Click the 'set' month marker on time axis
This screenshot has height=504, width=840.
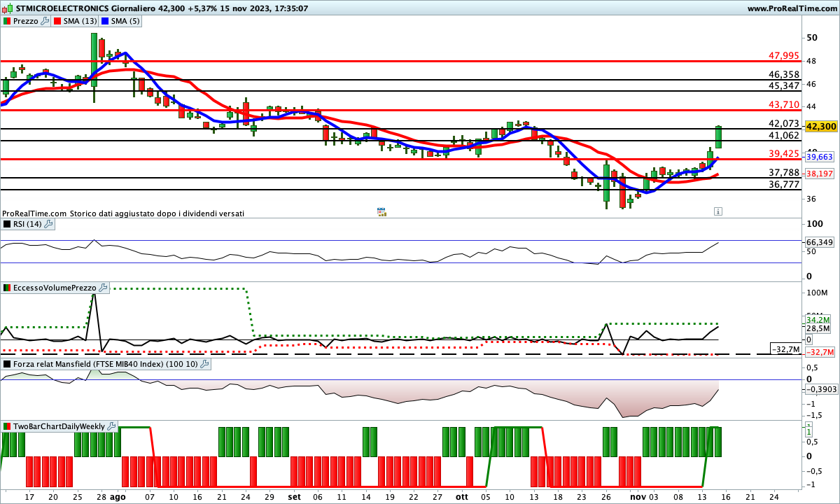click(294, 496)
